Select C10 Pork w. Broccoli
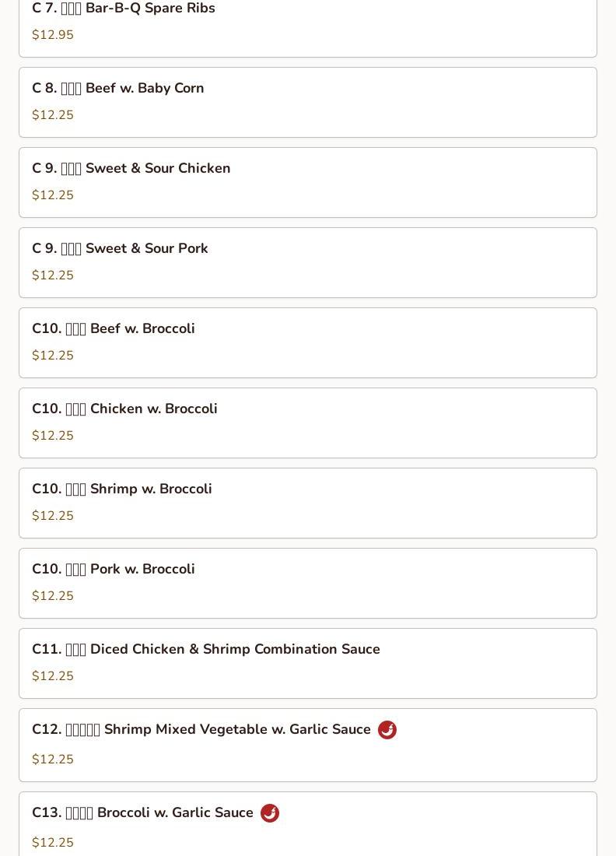 coord(308,583)
